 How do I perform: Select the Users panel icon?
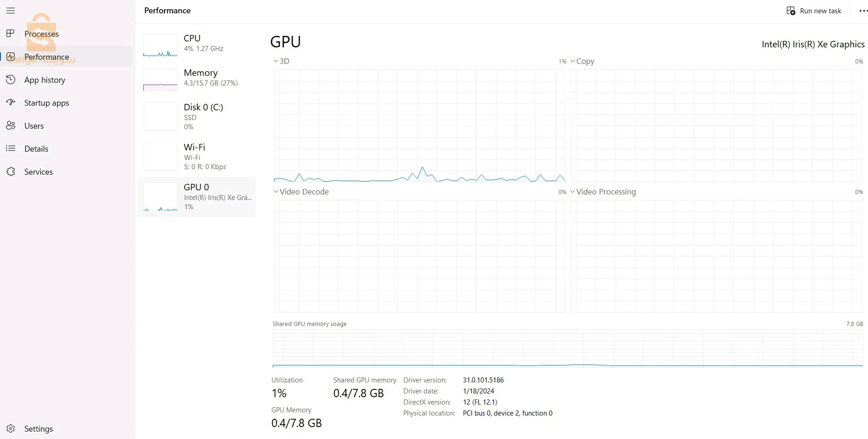point(11,125)
